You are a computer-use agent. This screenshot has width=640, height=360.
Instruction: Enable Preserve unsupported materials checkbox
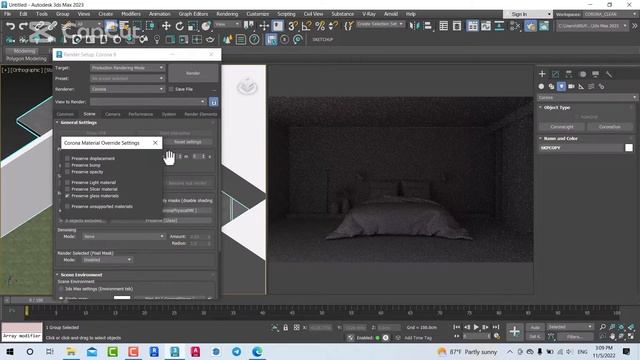(68, 207)
